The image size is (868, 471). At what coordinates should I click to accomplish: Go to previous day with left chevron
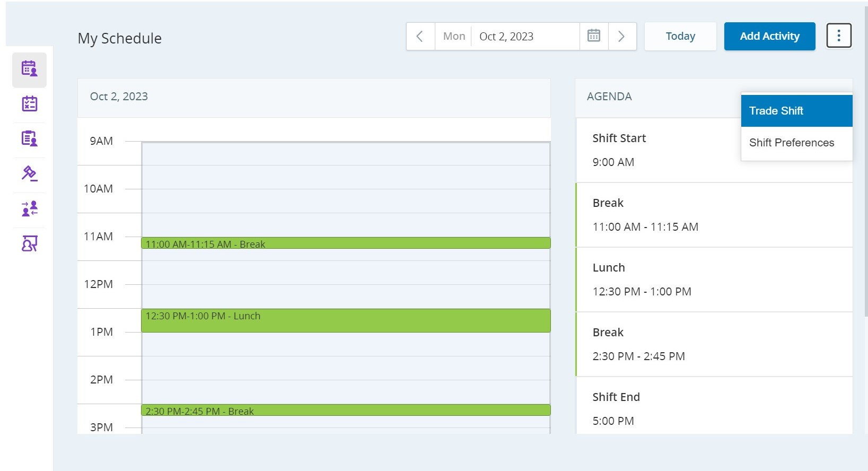(x=420, y=36)
